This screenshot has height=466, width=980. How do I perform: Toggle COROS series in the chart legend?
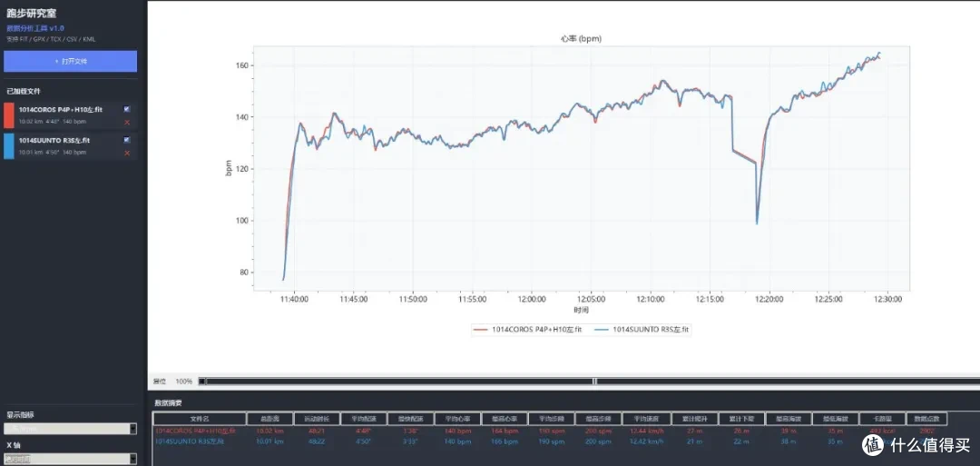(x=527, y=330)
